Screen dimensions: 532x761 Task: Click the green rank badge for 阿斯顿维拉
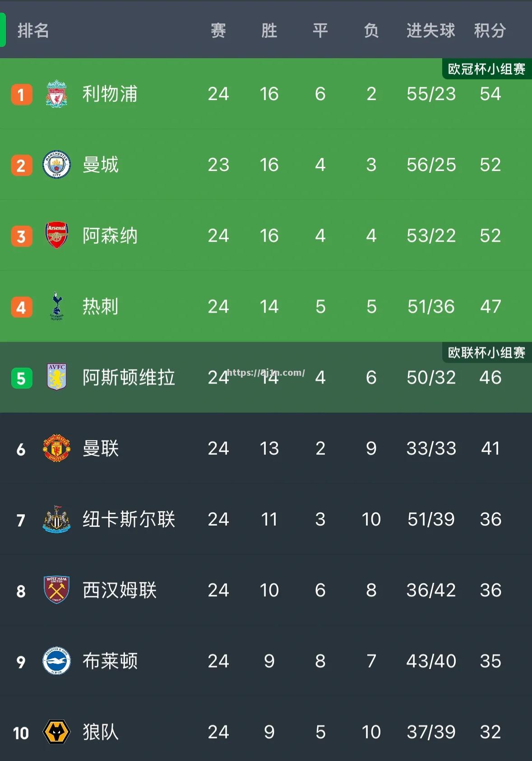[21, 378]
